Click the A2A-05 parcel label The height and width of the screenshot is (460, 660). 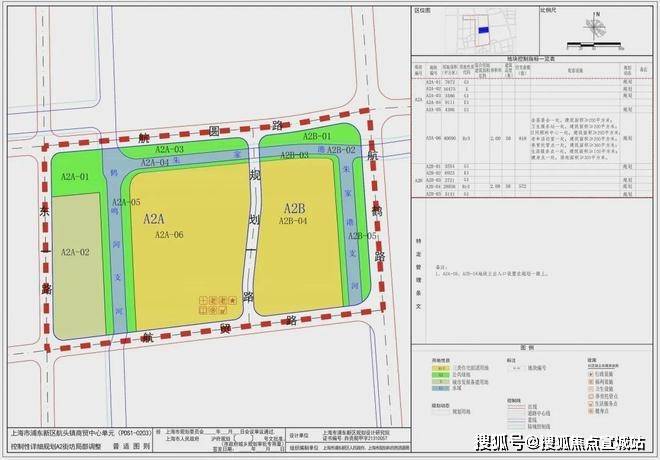(x=126, y=202)
